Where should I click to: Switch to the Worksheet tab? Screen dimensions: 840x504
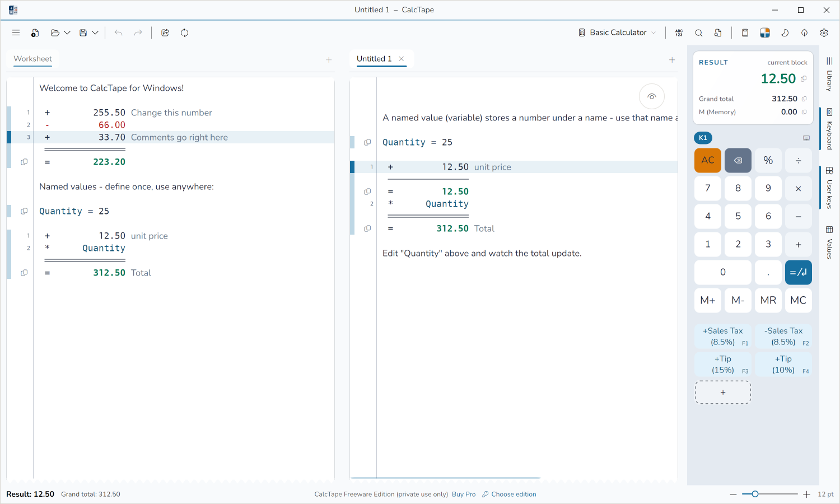[x=32, y=59]
